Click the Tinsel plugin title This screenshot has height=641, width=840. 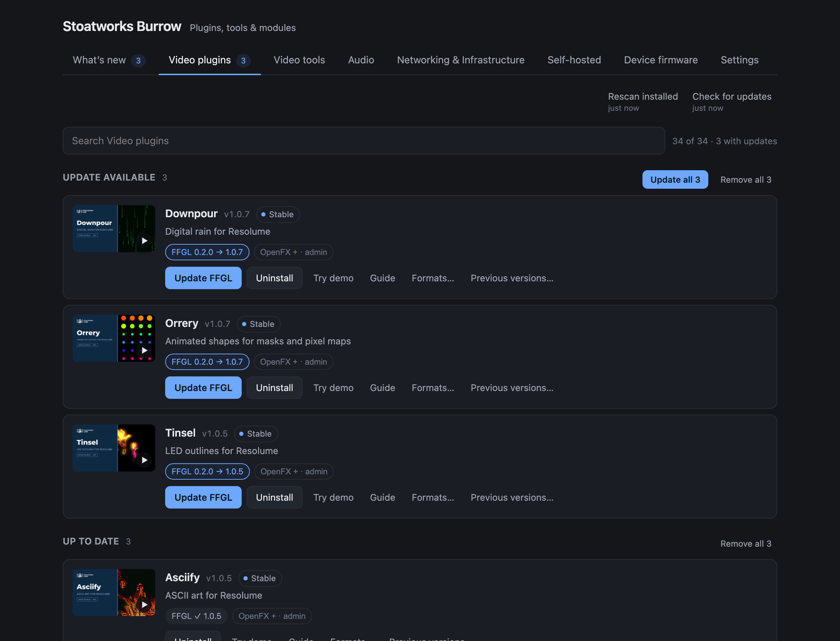[x=180, y=433]
